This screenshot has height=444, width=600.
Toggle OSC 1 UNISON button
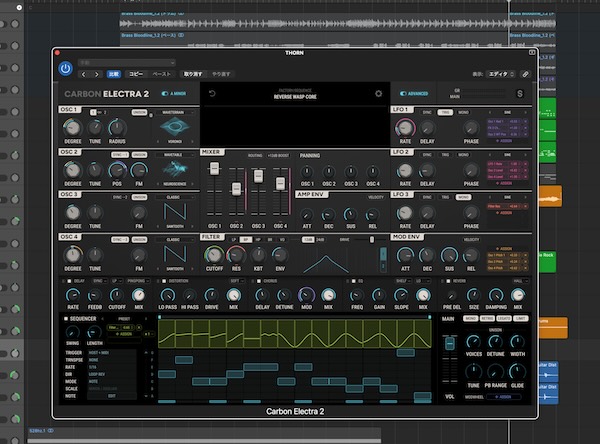(x=139, y=112)
